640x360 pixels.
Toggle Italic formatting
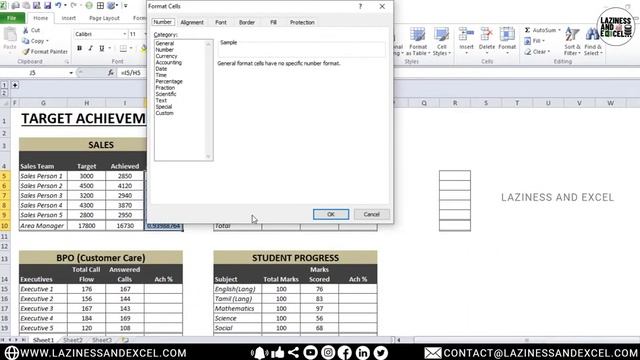[x=90, y=48]
